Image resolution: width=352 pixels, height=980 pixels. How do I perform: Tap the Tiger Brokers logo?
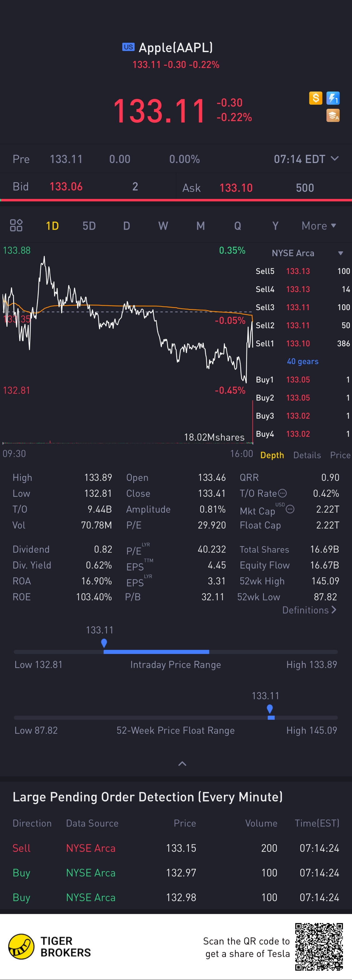[49, 947]
